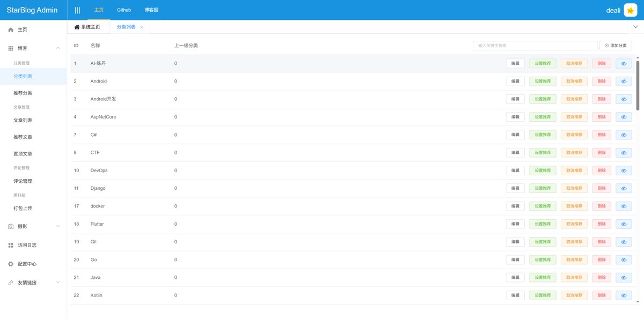Close the 分类列表 tab

(142, 27)
